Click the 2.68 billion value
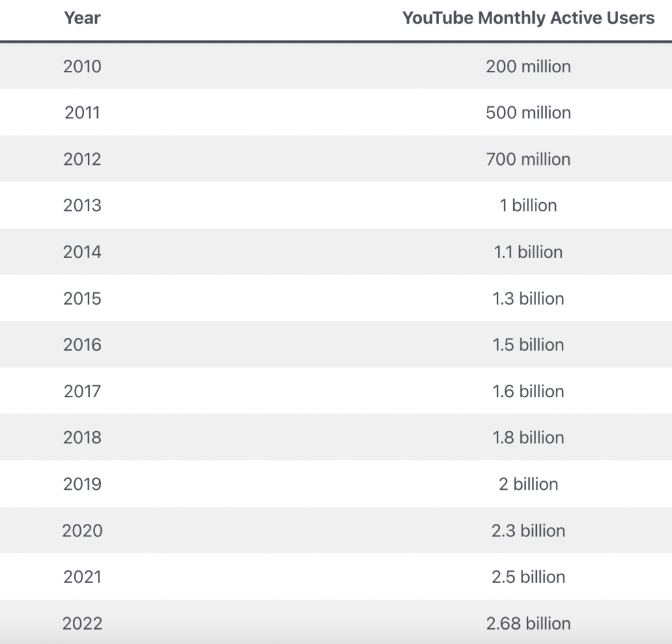 [528, 624]
